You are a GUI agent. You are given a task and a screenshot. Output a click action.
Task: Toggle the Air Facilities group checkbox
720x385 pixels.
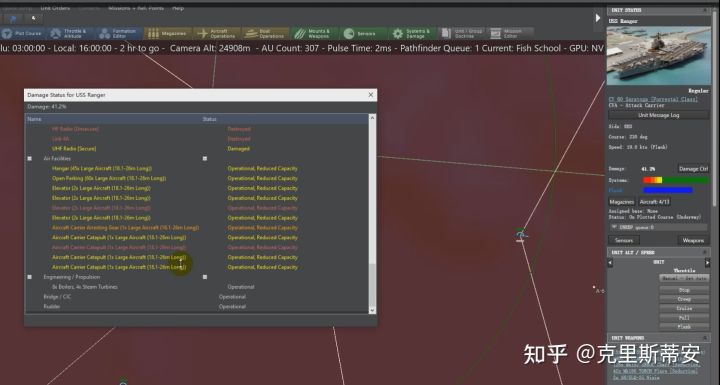click(30, 159)
